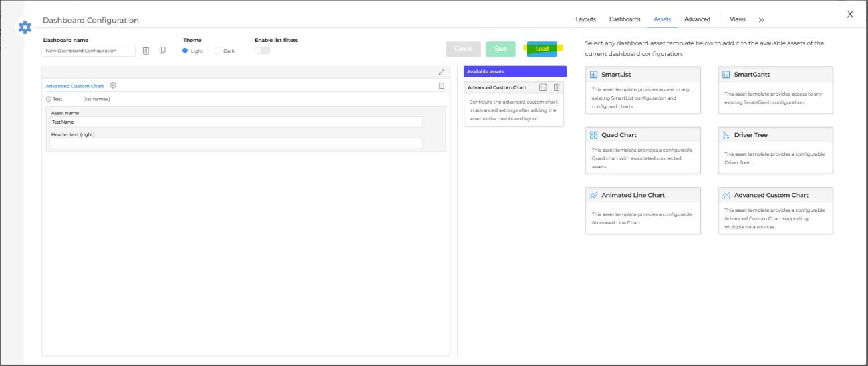
Task: Click the Animated Line Chart icon
Action: 594,195
